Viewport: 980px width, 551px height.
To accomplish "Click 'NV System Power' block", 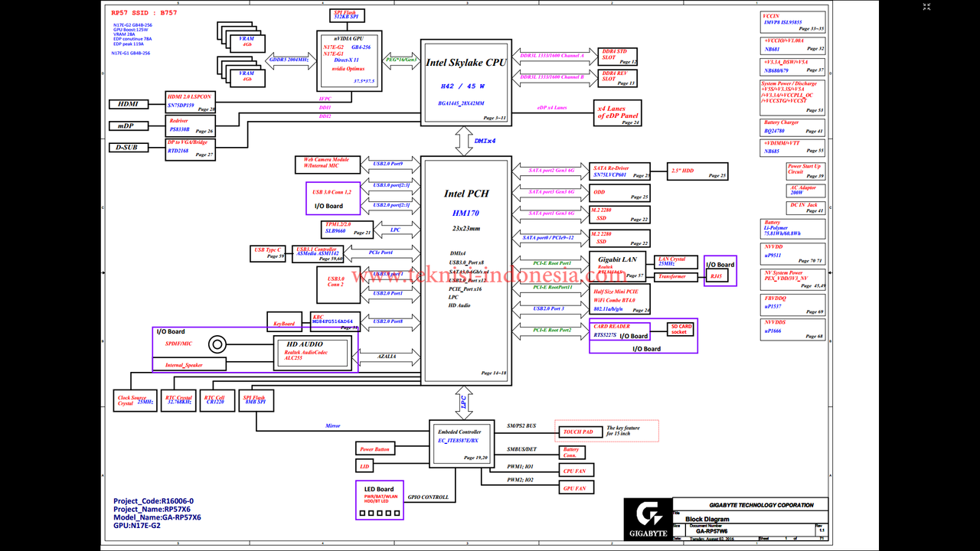I will 793,279.
